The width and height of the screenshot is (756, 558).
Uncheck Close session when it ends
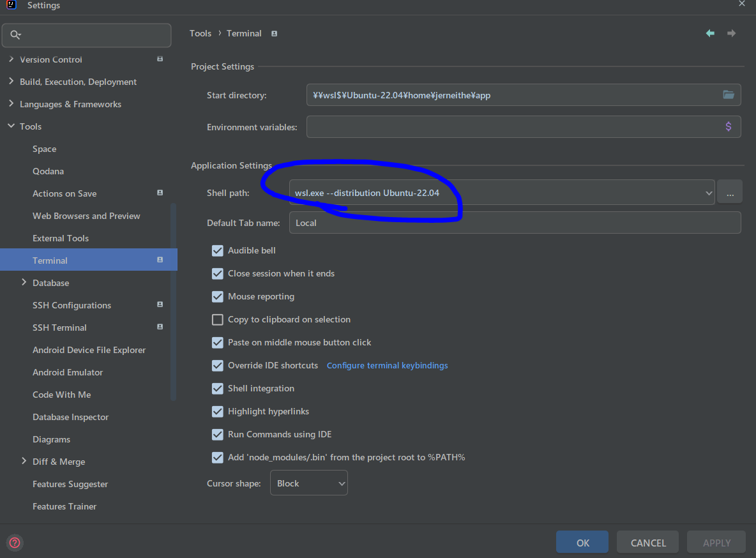coord(218,273)
